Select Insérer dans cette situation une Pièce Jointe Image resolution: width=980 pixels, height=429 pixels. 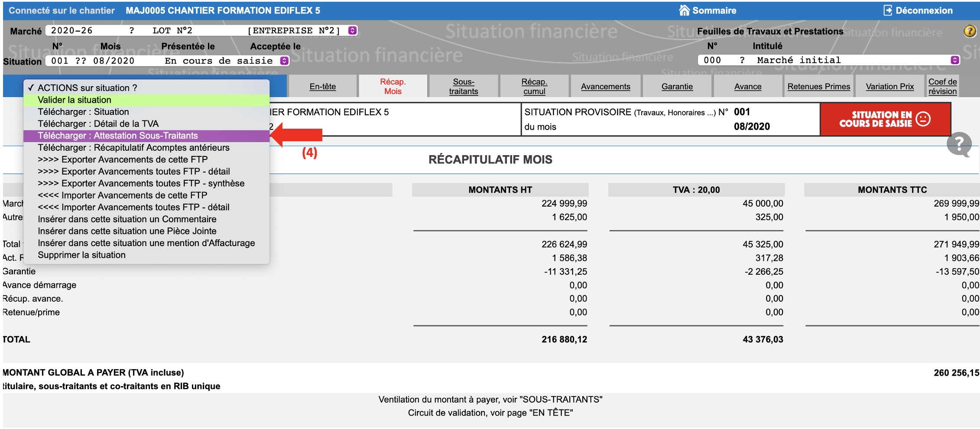[127, 231]
